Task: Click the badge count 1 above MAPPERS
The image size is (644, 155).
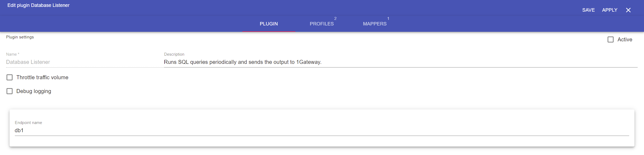Action: coord(388,19)
